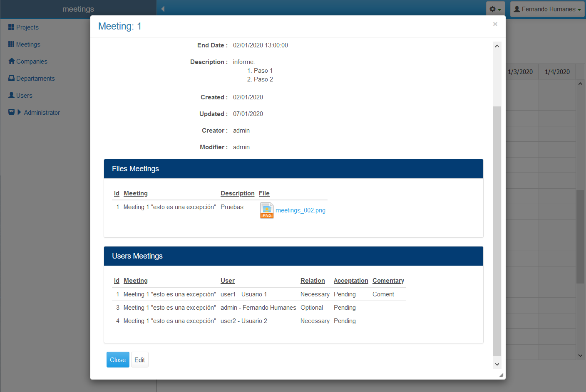Click the dialog scrollbar down arrow
This screenshot has width=586, height=392.
[x=497, y=364]
